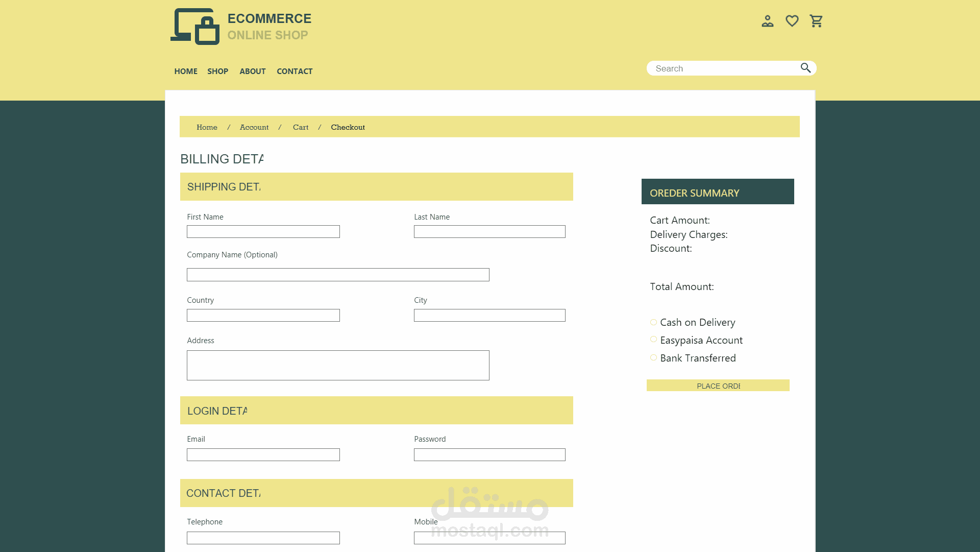Open the SHOP menu item
Viewport: 980px width, 552px height.
click(217, 71)
